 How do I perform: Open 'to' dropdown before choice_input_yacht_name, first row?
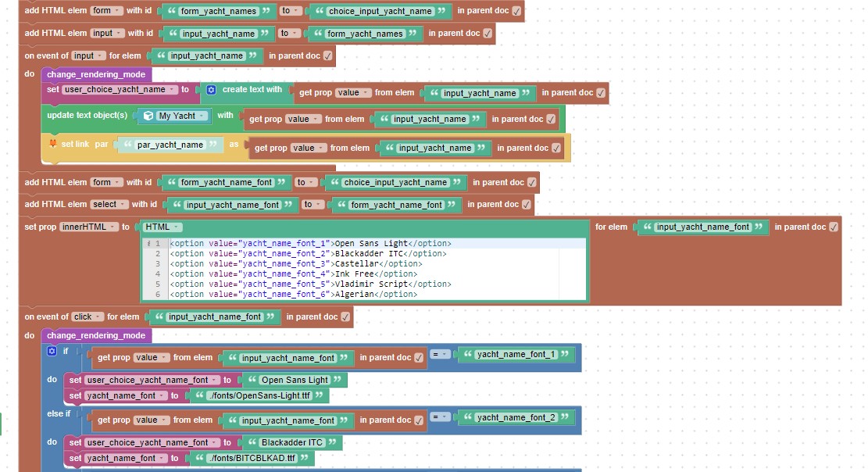click(x=290, y=10)
